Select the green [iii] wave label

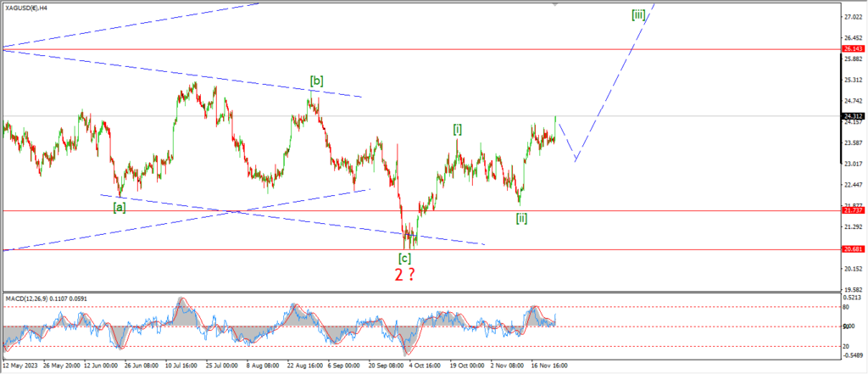click(x=639, y=14)
